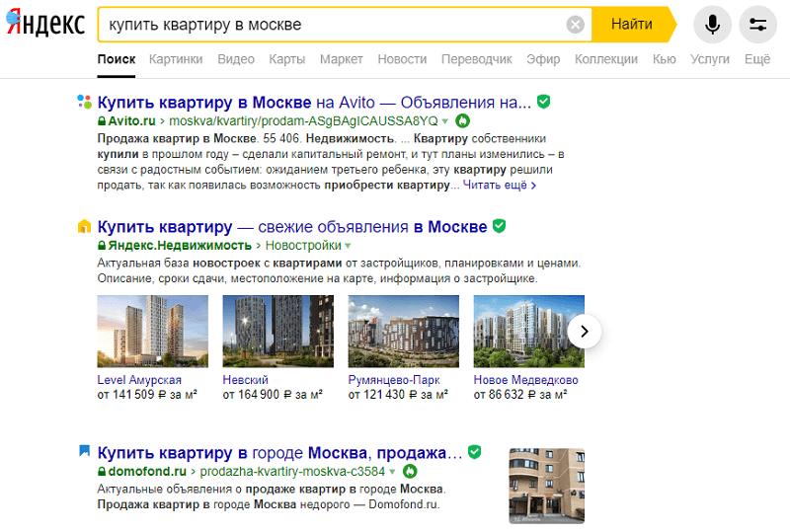Open the Переводчик tab
The height and width of the screenshot is (532, 790).
[x=477, y=59]
